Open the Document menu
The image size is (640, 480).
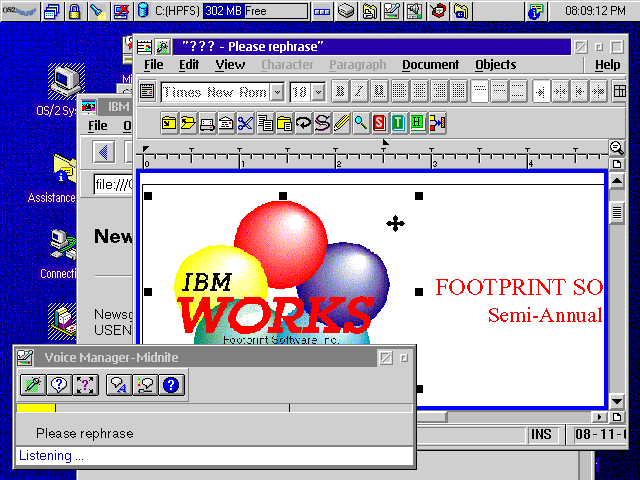point(430,65)
